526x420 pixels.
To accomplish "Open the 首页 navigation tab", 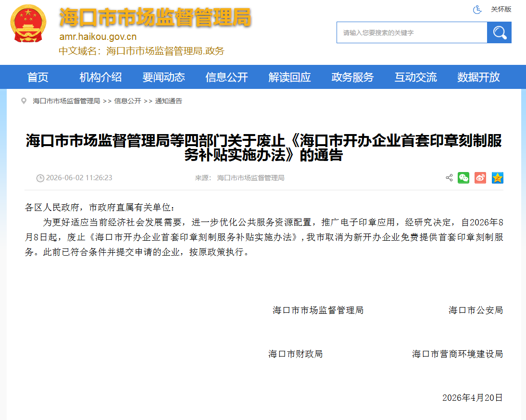I will pos(38,77).
